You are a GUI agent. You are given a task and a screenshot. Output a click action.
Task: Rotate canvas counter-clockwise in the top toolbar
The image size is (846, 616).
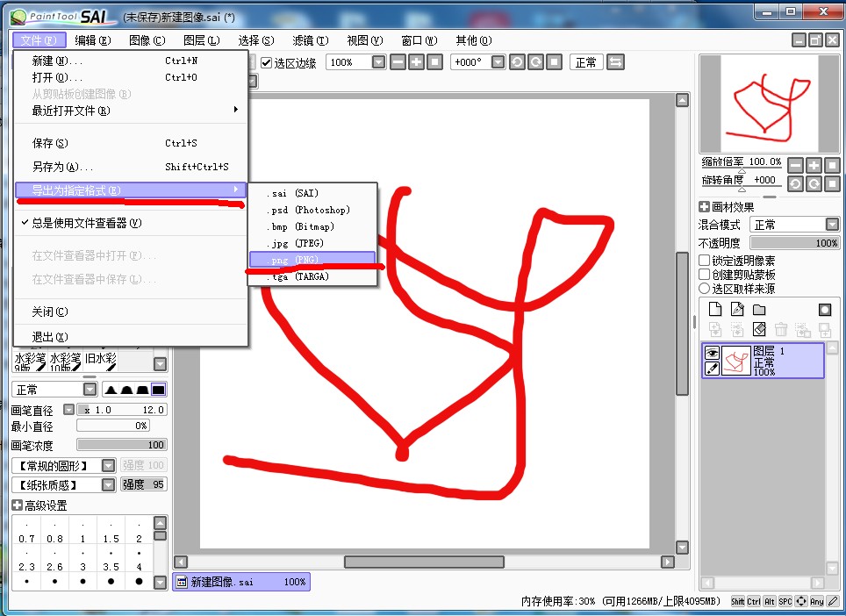[x=517, y=62]
